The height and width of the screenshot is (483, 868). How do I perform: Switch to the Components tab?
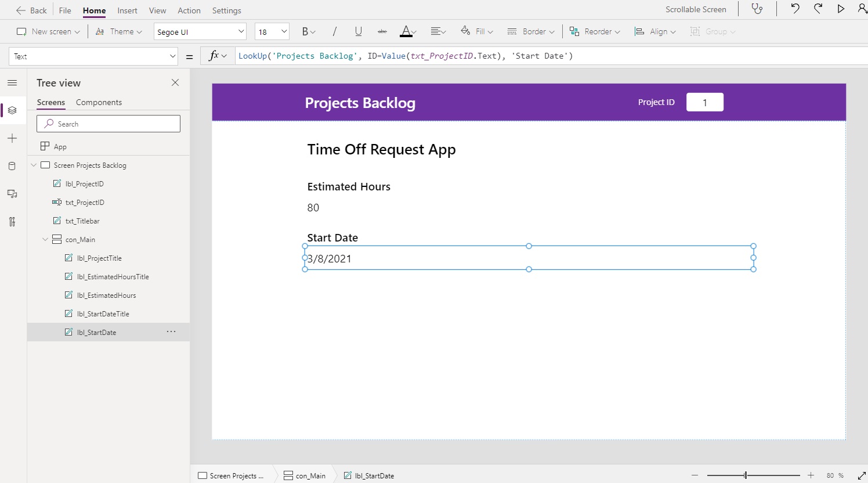pyautogui.click(x=99, y=102)
